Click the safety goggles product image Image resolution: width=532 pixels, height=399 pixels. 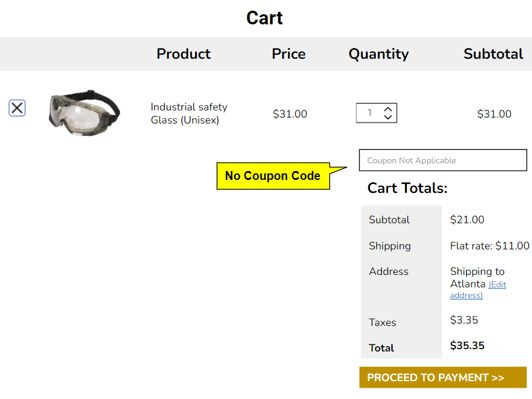[x=84, y=113]
